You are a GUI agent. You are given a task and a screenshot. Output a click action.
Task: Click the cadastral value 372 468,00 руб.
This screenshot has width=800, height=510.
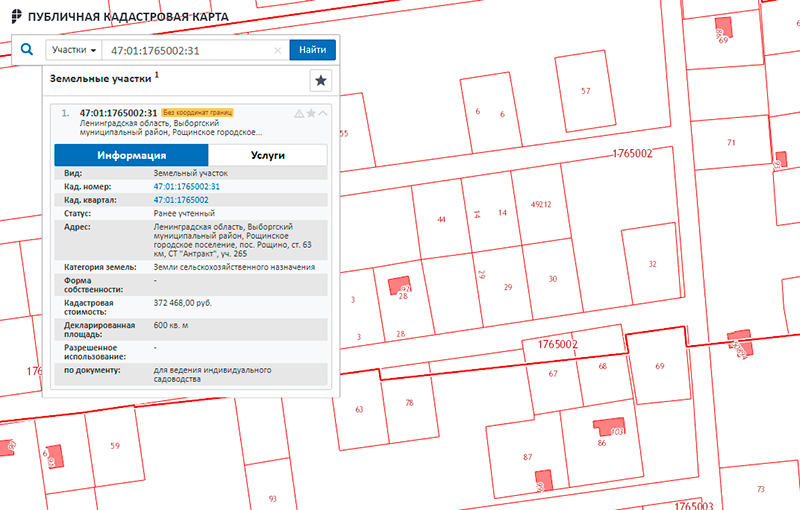(x=183, y=303)
